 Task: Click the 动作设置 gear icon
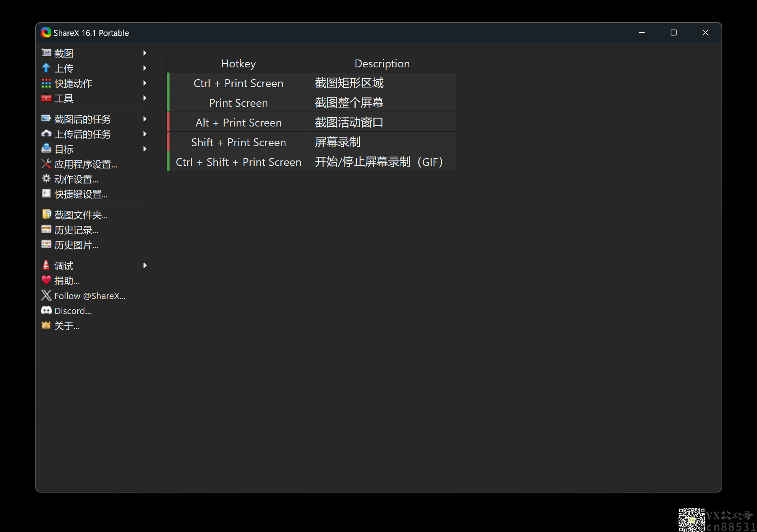[x=46, y=179]
